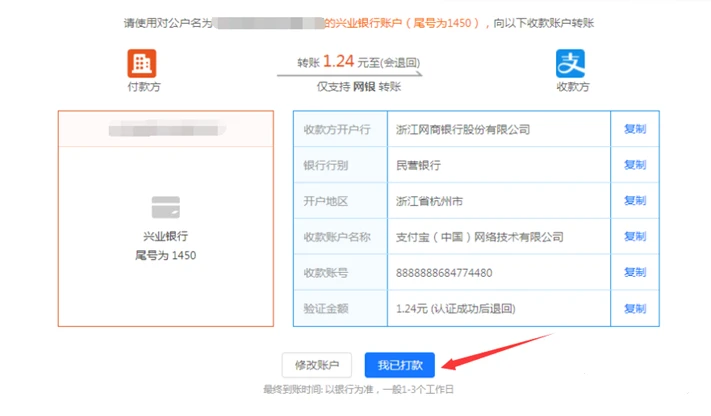Click the 修改账户 button

click(317, 365)
